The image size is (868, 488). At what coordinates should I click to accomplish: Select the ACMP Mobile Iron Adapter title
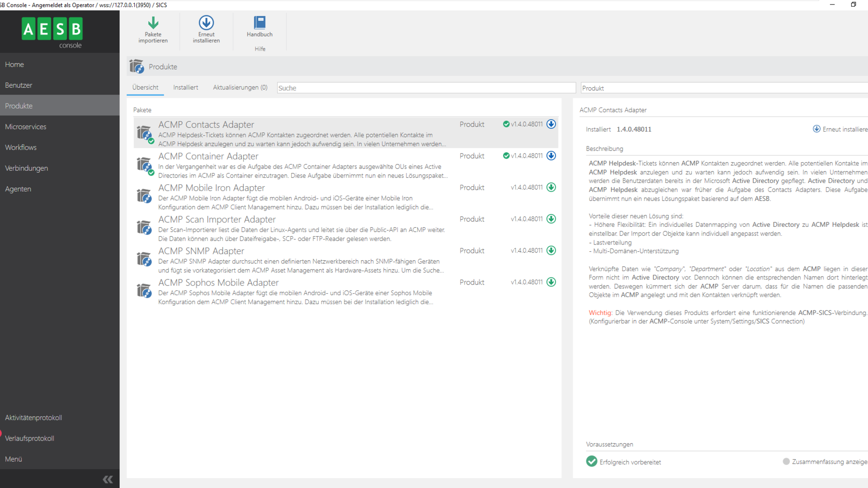[x=212, y=188]
